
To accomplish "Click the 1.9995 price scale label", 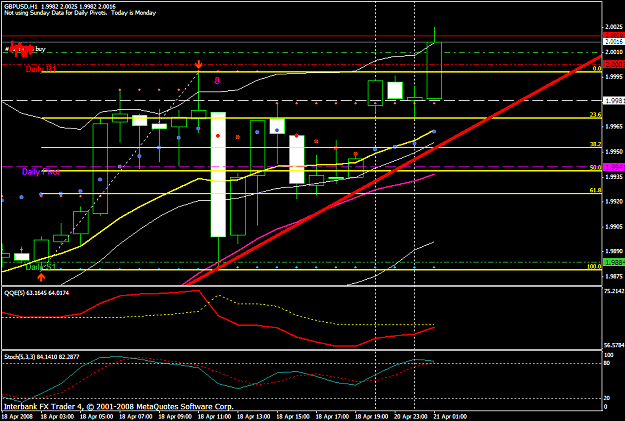I will 614,77.
